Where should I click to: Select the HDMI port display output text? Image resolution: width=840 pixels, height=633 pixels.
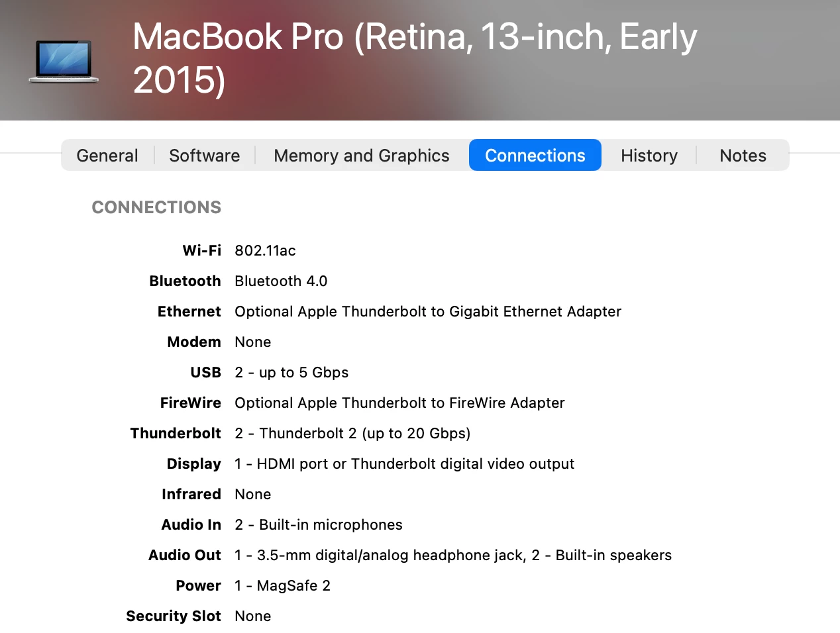(x=404, y=464)
